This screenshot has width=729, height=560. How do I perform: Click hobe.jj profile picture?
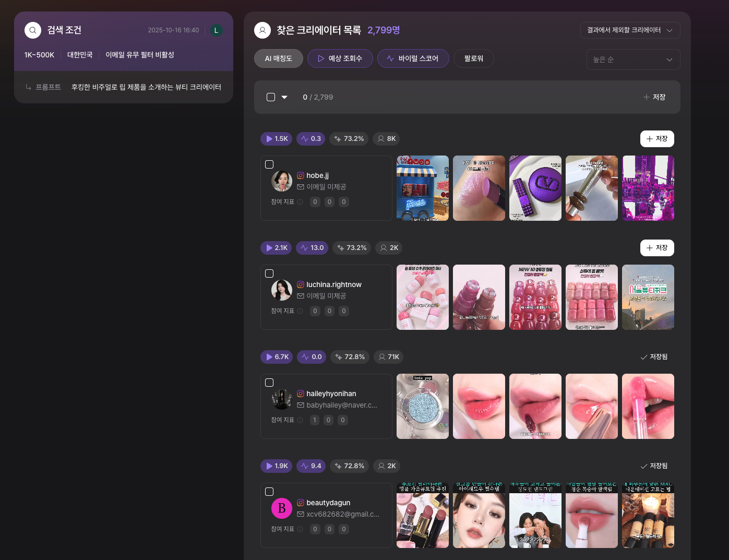(282, 181)
